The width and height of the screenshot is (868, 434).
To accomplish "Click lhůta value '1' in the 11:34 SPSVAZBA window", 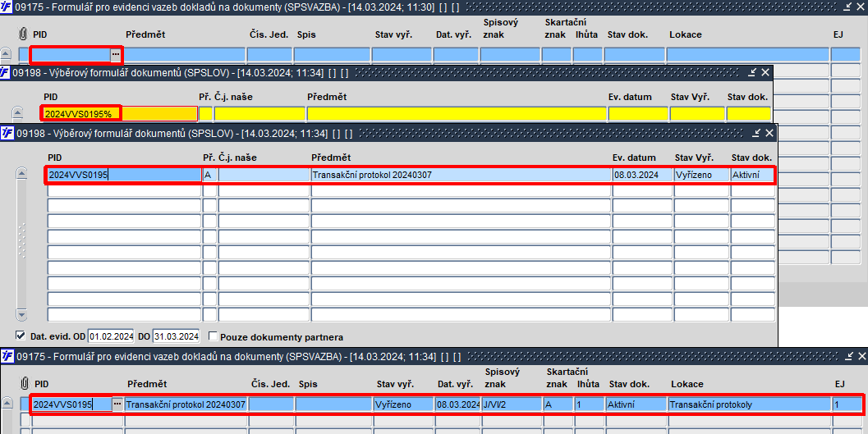I will pyautogui.click(x=590, y=404).
